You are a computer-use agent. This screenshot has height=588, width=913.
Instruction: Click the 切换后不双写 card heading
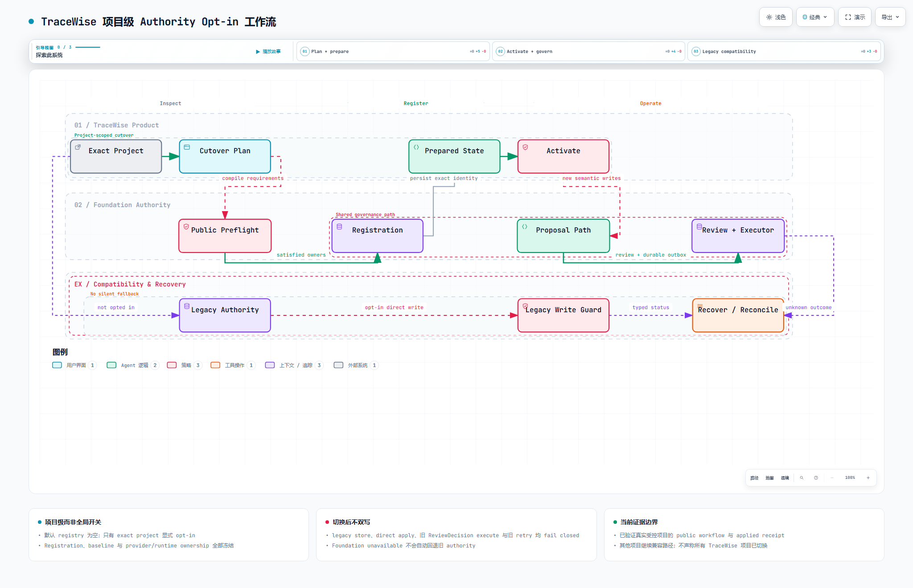(351, 522)
